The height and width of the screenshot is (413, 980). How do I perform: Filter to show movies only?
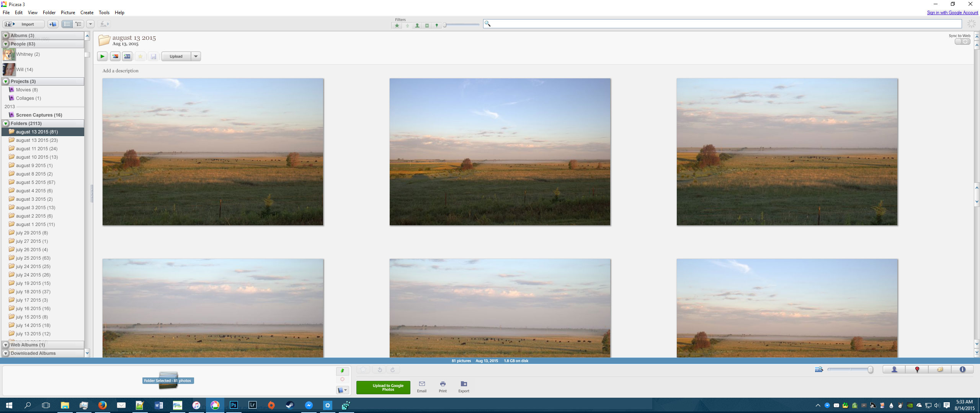tap(427, 26)
